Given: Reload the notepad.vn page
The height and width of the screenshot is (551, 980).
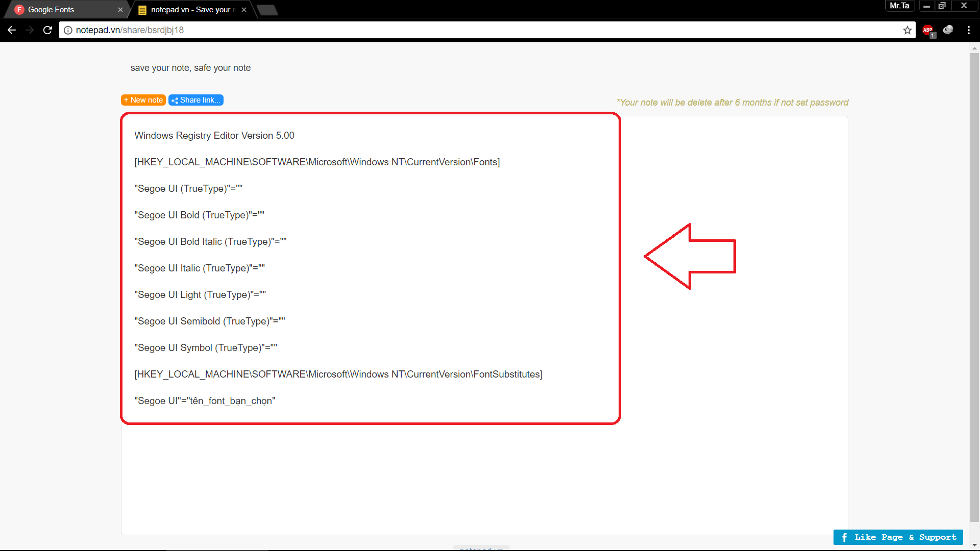Looking at the screenshot, I should click(47, 30).
